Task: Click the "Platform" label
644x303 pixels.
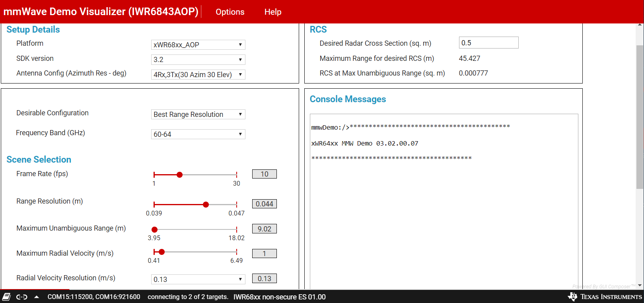Action: click(x=30, y=43)
